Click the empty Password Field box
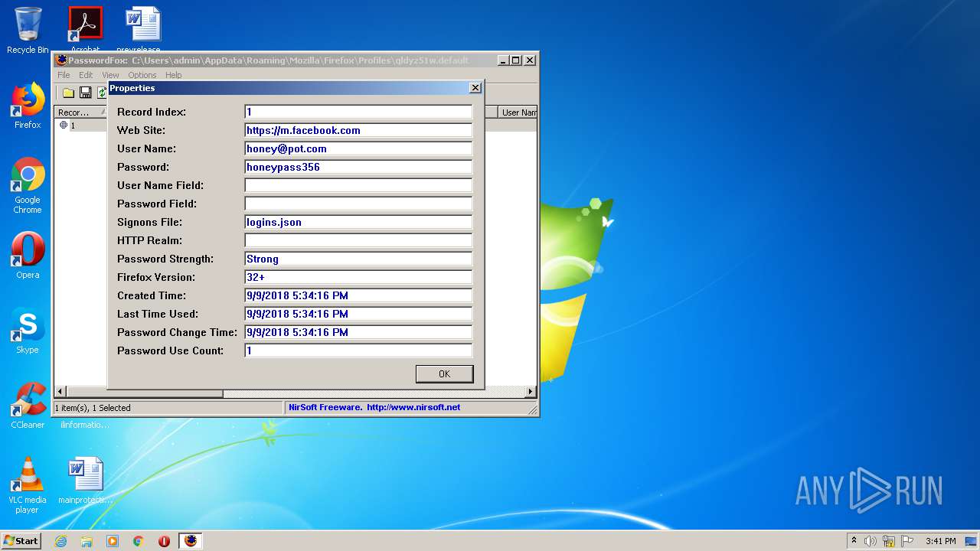980x551 pixels. (358, 204)
